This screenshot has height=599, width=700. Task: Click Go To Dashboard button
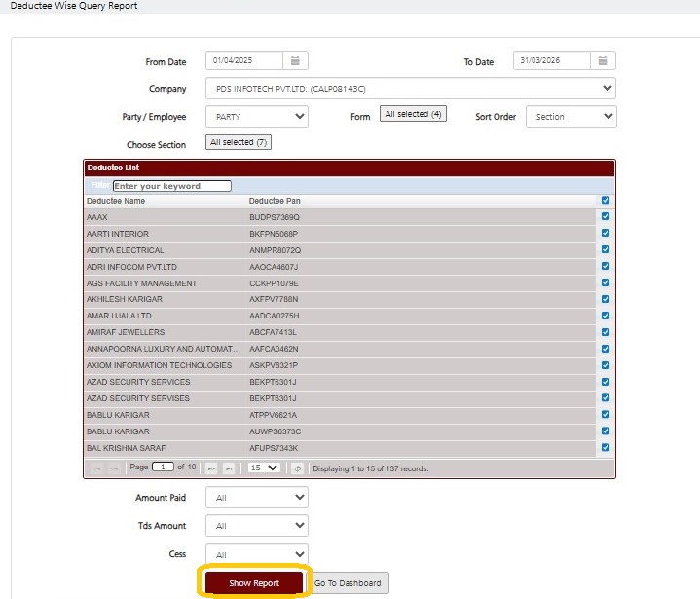(348, 582)
